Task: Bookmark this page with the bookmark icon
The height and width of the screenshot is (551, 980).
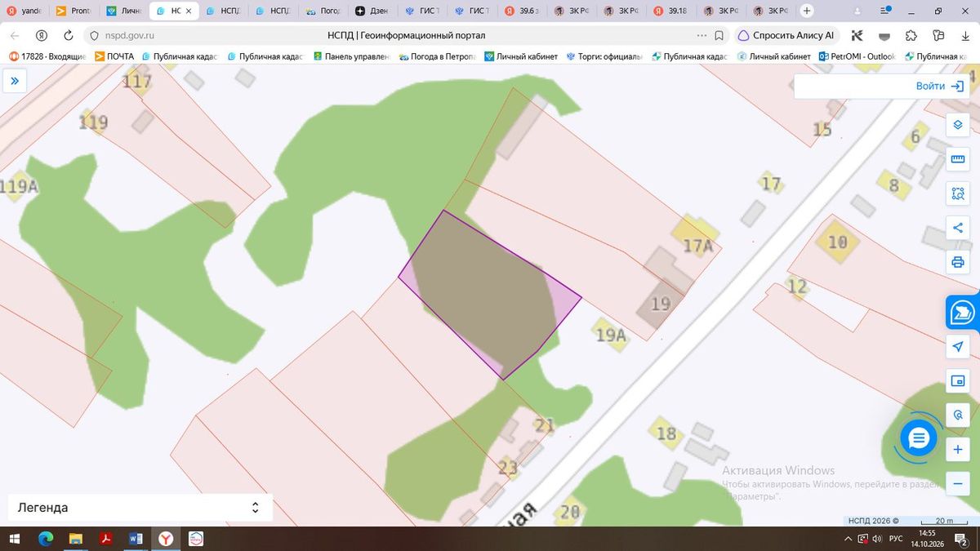Action: point(719,36)
